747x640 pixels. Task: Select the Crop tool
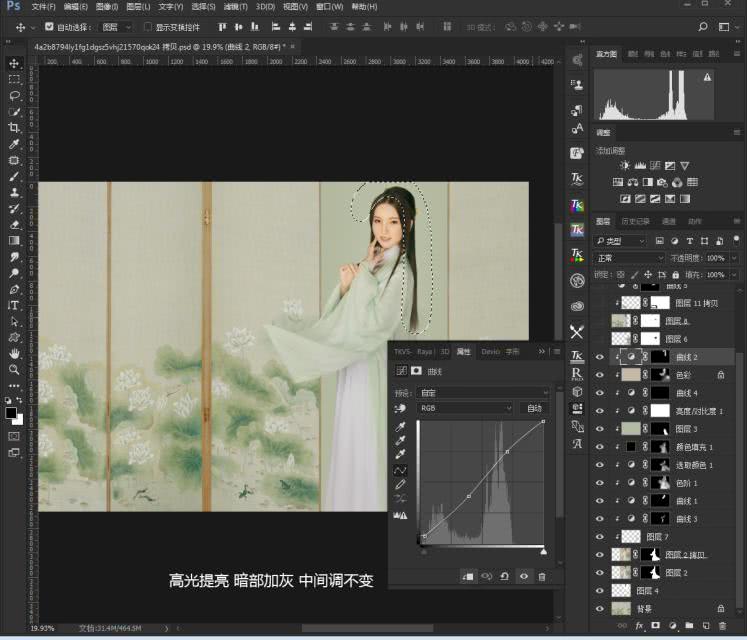tap(14, 128)
